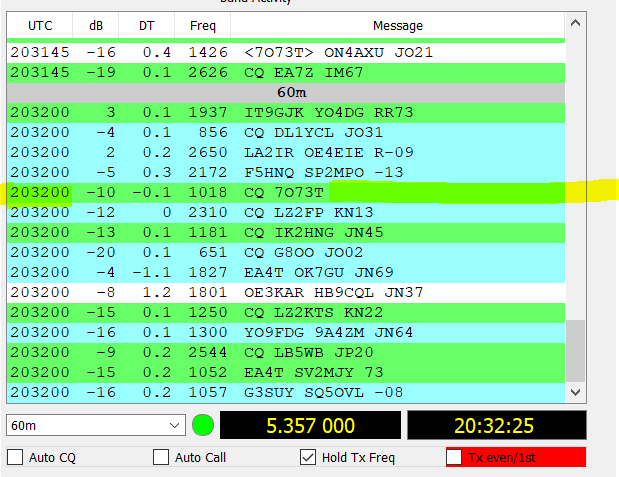
Task: Toggle the Tx even/1st checkbox
Action: click(455, 458)
